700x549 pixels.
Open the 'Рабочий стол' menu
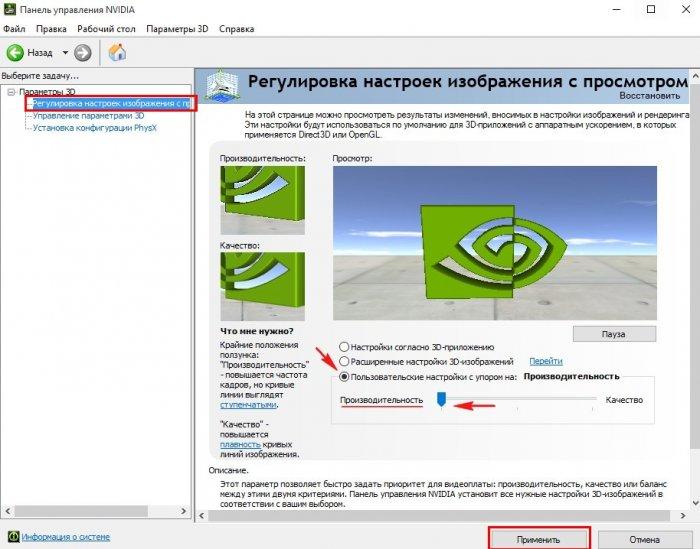point(106,29)
